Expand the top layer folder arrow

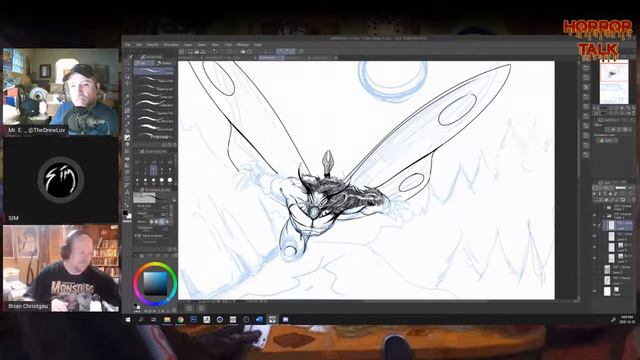(x=605, y=207)
